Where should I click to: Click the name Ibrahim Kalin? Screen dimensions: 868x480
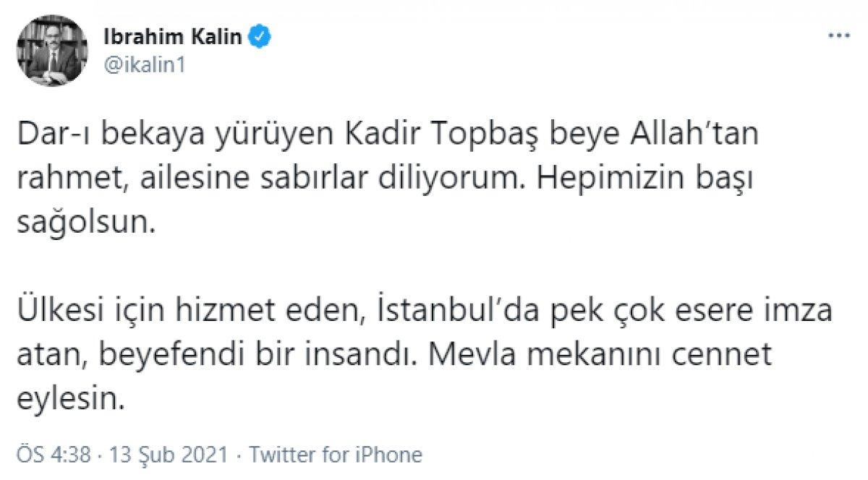[x=174, y=34]
